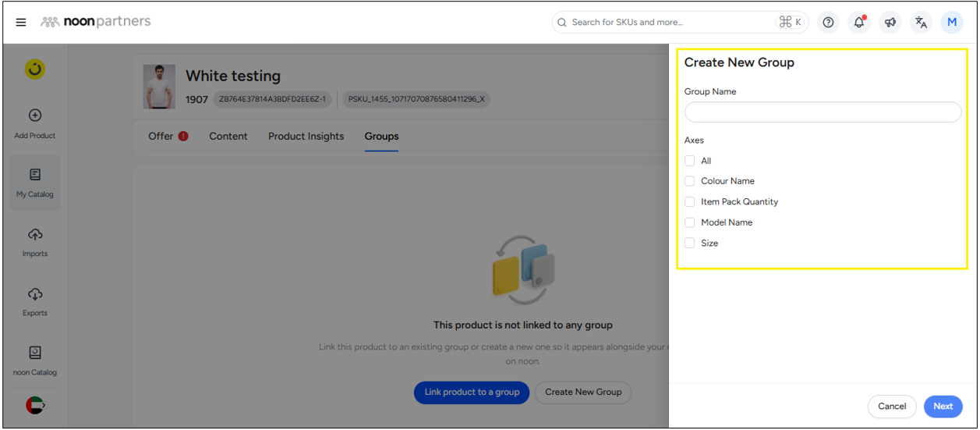The image size is (980, 430).
Task: Click Add Product in sidebar
Action: pyautogui.click(x=35, y=123)
